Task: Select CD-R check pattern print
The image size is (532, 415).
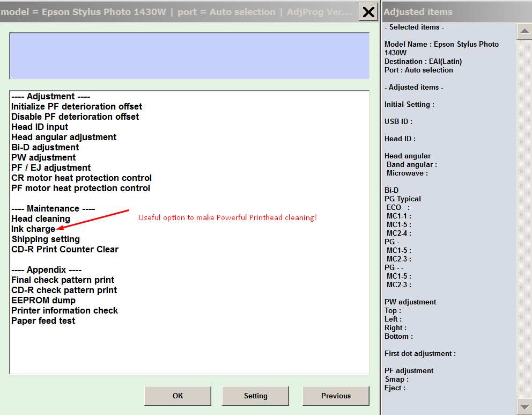Action: tap(64, 290)
